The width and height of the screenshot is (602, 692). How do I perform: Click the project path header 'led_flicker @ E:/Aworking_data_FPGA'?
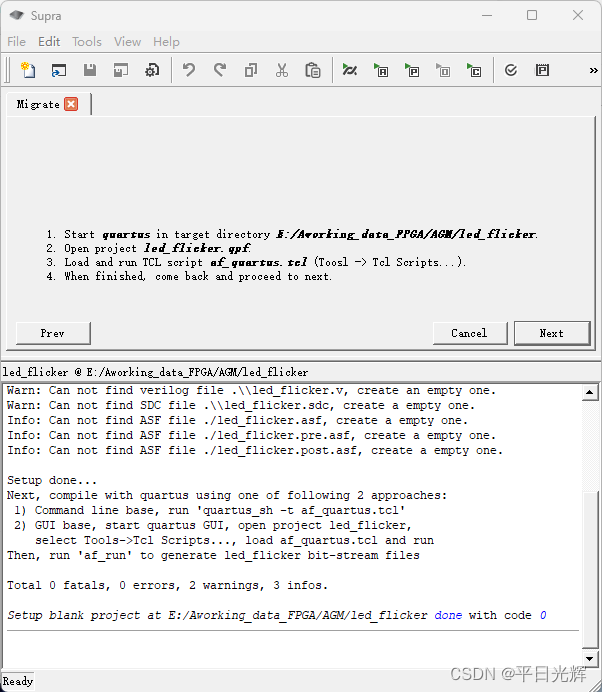[x=155, y=372]
